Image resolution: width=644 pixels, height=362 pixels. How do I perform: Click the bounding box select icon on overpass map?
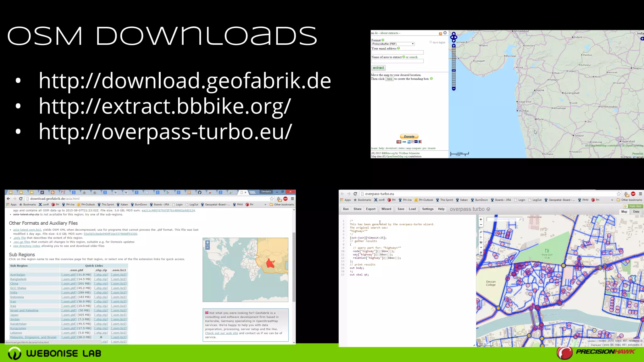point(481,242)
